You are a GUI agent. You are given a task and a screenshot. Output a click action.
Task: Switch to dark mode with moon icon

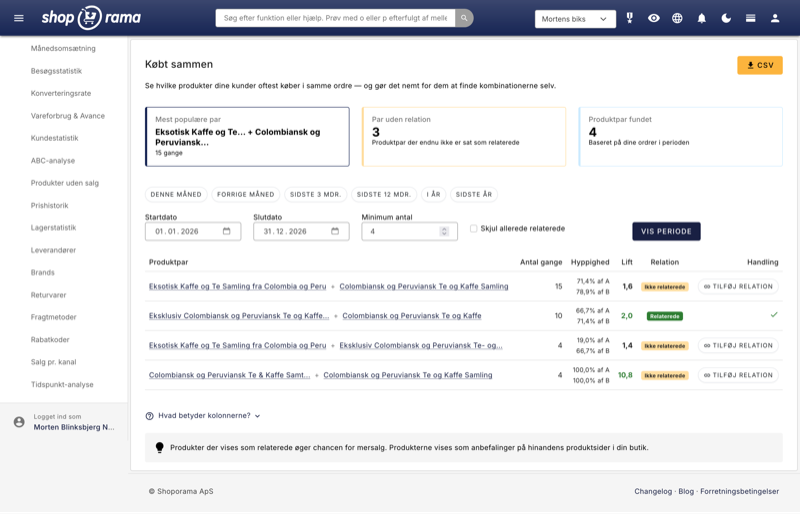click(x=726, y=18)
